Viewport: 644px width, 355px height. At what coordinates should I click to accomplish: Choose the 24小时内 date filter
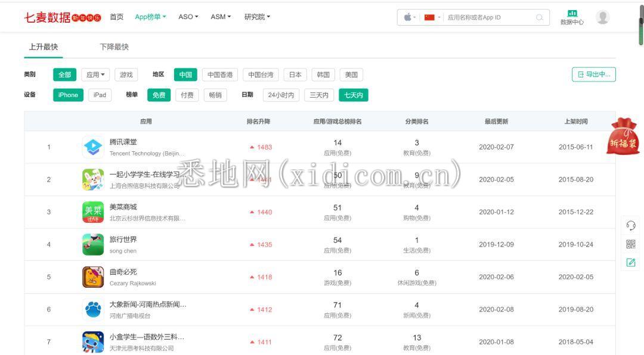pyautogui.click(x=281, y=95)
